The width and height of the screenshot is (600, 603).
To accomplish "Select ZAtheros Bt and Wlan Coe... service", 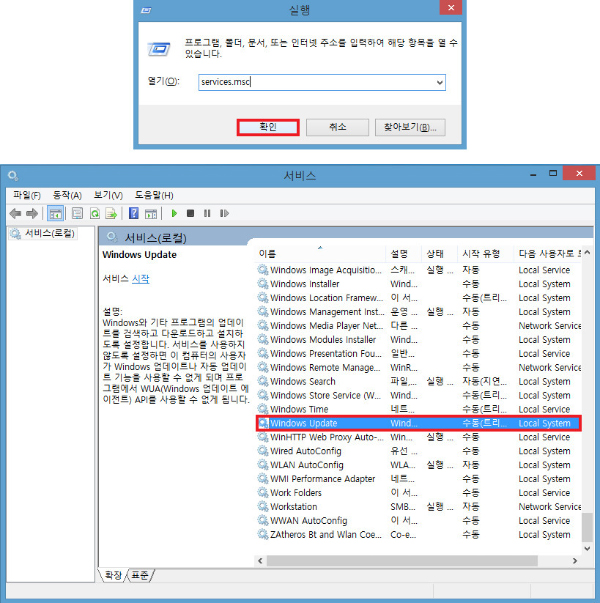I will 419,535.
